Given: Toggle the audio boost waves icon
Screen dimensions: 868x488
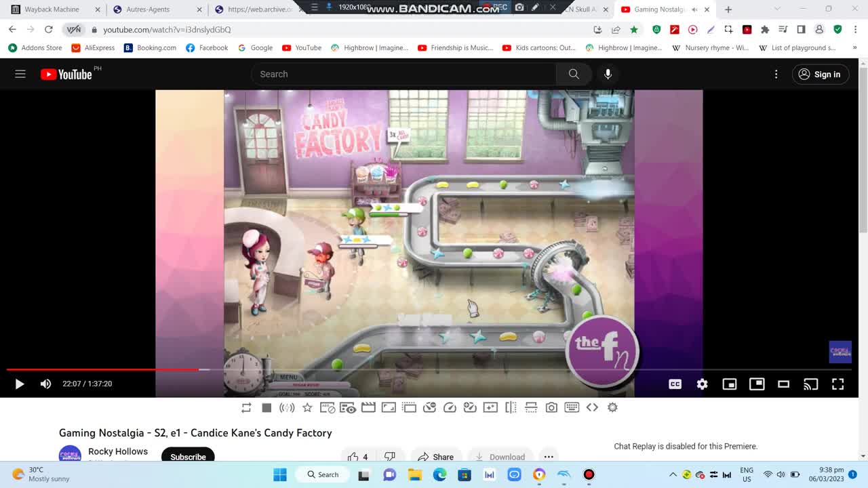Looking at the screenshot, I should [x=287, y=407].
